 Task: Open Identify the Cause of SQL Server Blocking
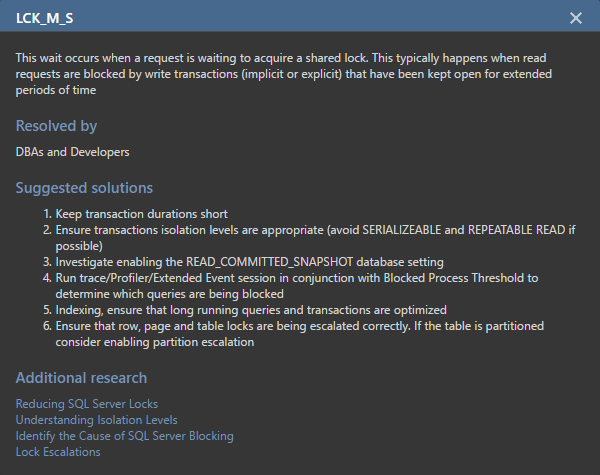pos(124,436)
